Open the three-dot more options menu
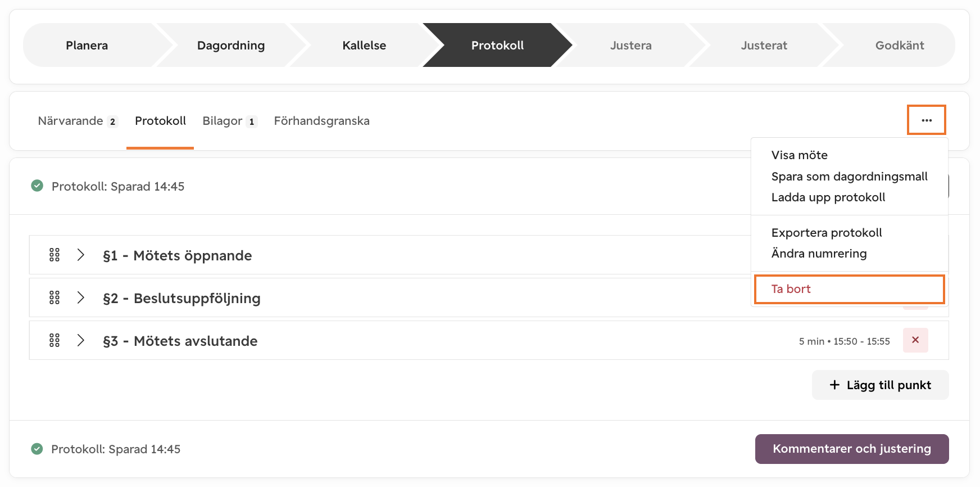The height and width of the screenshot is (487, 980). coord(927,120)
